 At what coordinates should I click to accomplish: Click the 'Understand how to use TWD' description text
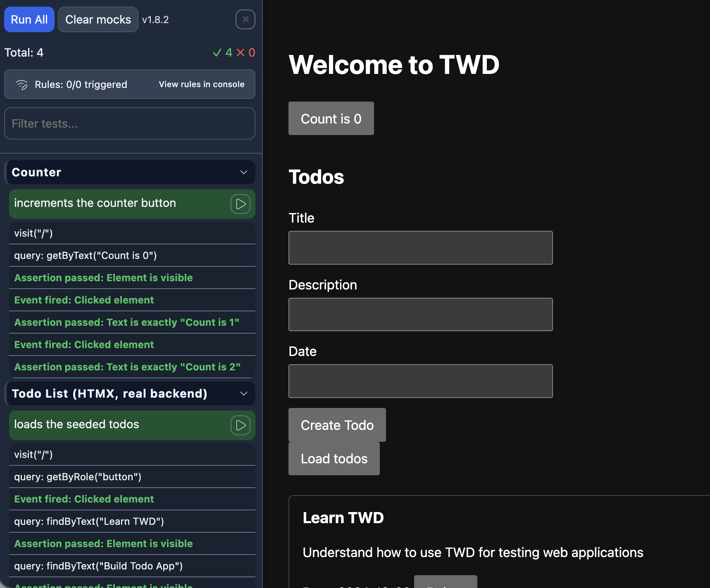coord(473,552)
